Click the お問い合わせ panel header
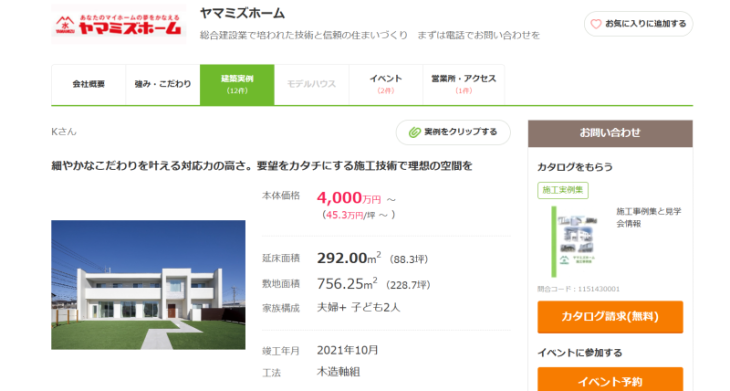 610,133
